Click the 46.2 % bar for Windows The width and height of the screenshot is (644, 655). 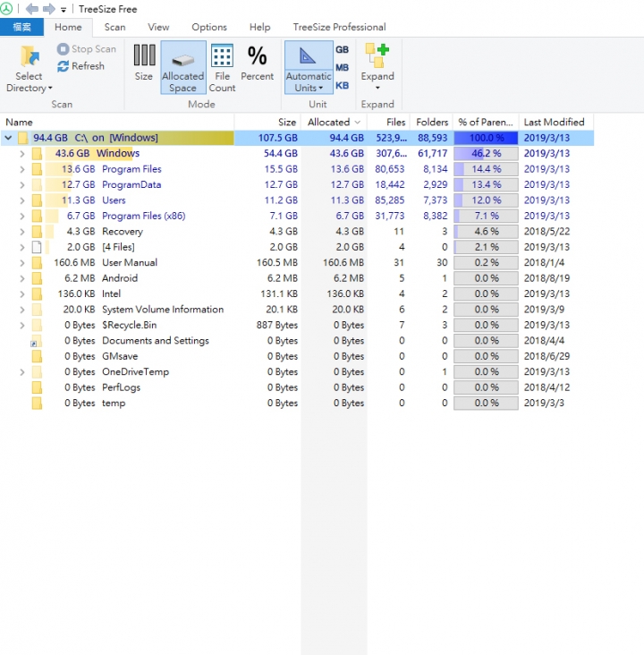(486, 154)
